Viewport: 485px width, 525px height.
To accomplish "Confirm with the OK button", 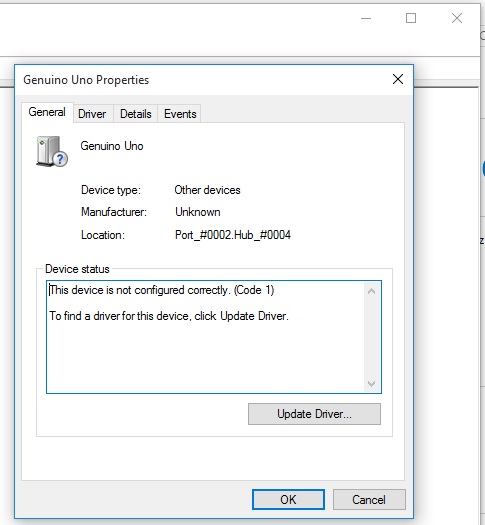I will coord(288,500).
